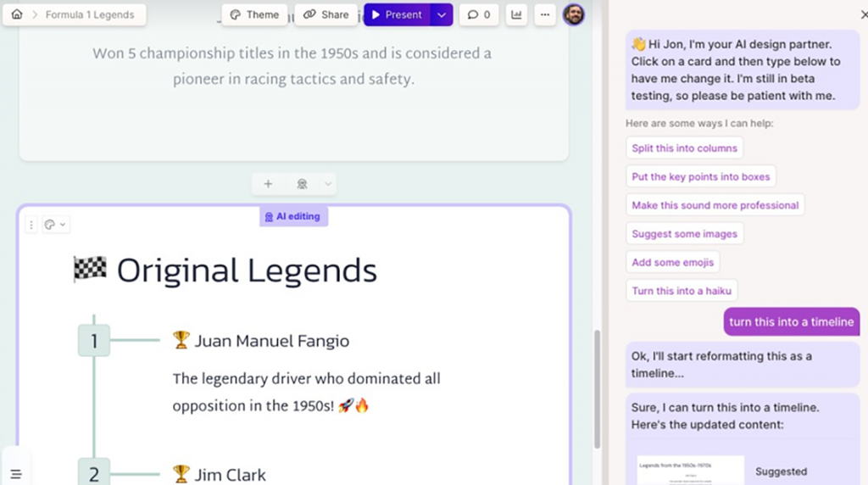Click the start reformatting as timeline message

(x=743, y=365)
